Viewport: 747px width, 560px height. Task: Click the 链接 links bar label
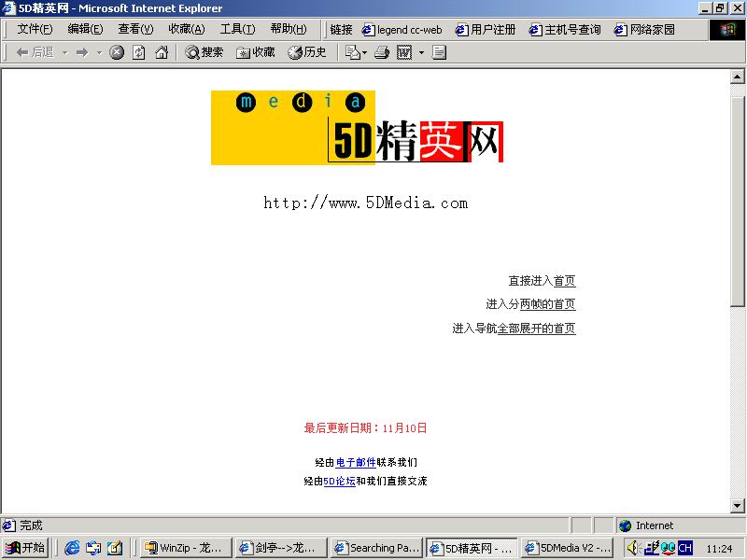click(x=341, y=30)
